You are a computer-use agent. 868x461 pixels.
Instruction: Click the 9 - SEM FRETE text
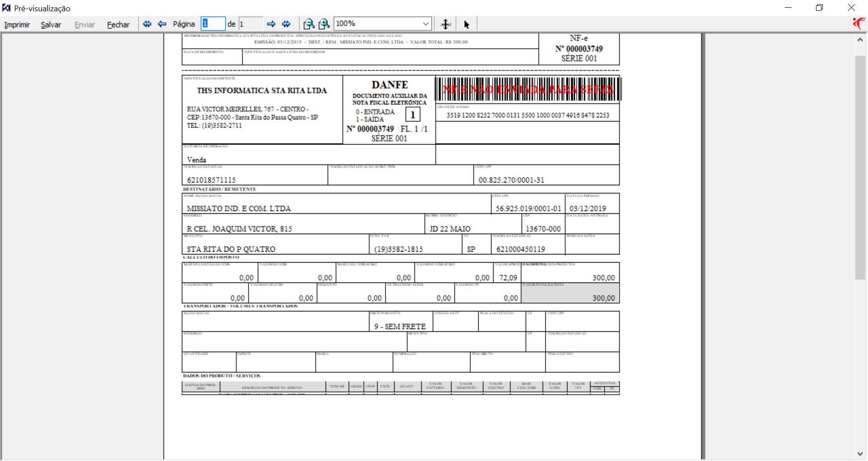click(x=400, y=326)
